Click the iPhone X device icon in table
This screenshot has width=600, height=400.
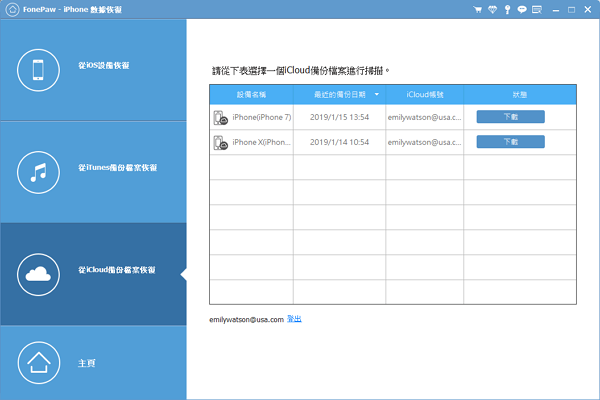click(220, 143)
